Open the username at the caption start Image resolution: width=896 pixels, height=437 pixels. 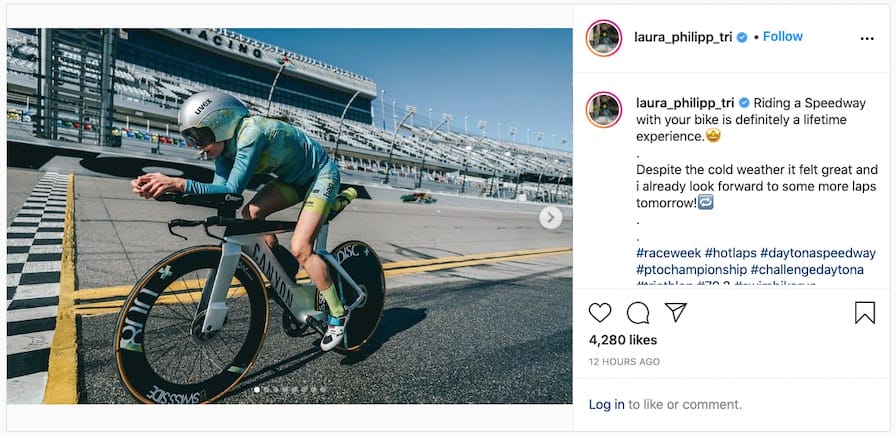click(683, 103)
